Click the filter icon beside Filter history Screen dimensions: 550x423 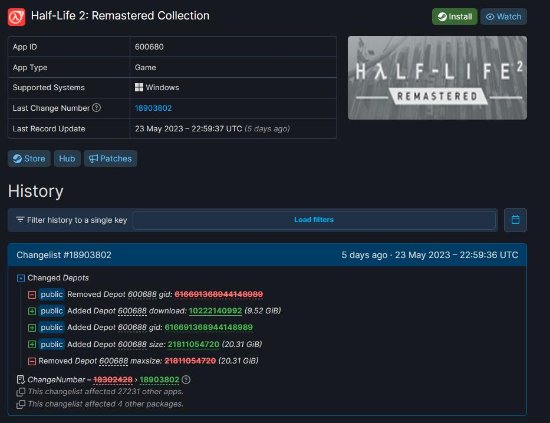tap(20, 220)
